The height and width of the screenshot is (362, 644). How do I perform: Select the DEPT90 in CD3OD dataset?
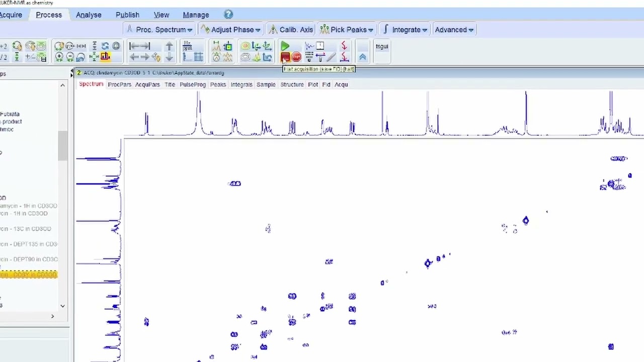pyautogui.click(x=29, y=259)
